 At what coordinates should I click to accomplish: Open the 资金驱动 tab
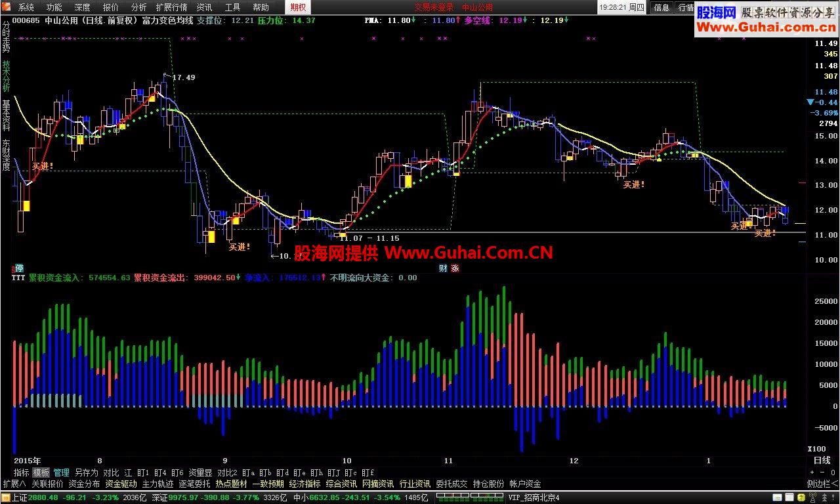pos(121,484)
